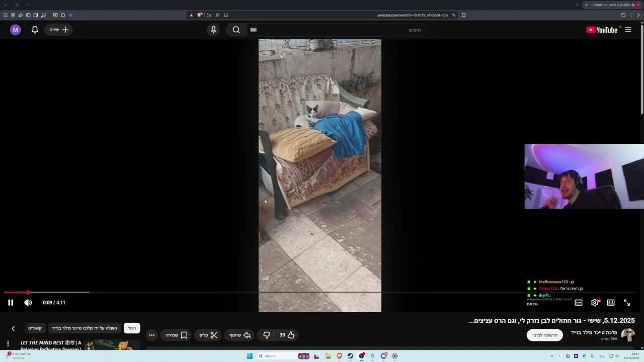644x362 pixels.
Task: Open the browser main menu hamburger
Action: point(6,15)
